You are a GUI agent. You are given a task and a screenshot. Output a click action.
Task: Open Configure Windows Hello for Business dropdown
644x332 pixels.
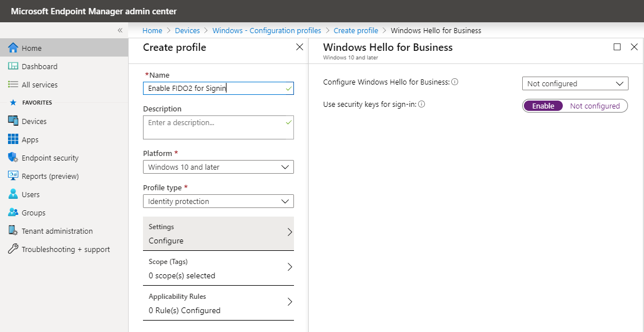coord(575,83)
